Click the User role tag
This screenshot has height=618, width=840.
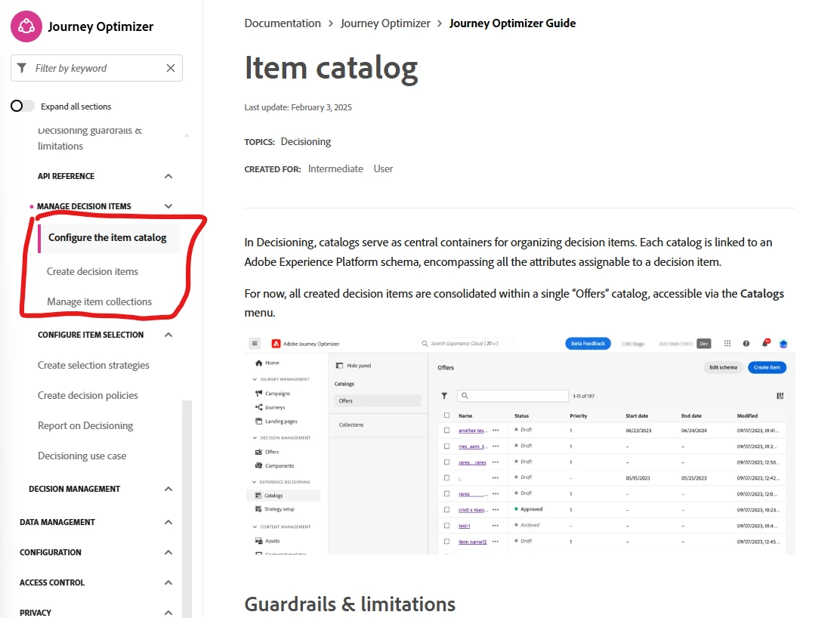click(x=383, y=168)
